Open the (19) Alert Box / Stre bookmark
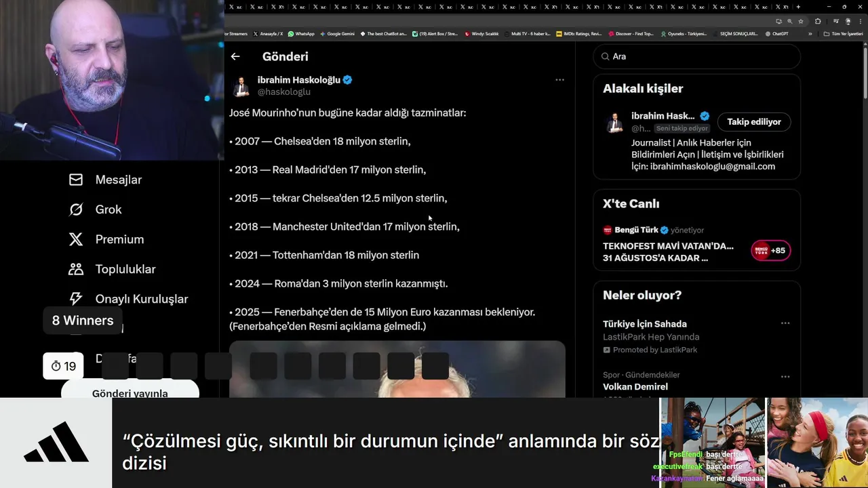The height and width of the screenshot is (488, 868). 435,34
